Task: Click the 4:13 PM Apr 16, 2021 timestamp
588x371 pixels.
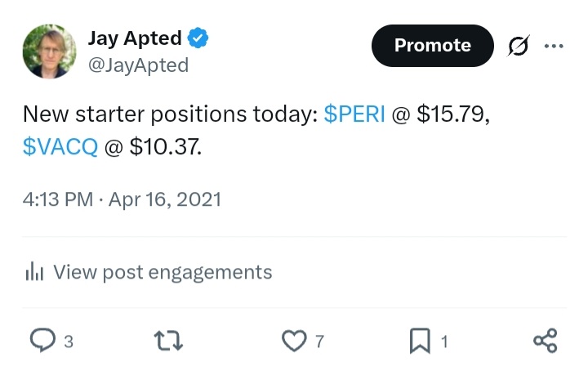Action: point(122,199)
